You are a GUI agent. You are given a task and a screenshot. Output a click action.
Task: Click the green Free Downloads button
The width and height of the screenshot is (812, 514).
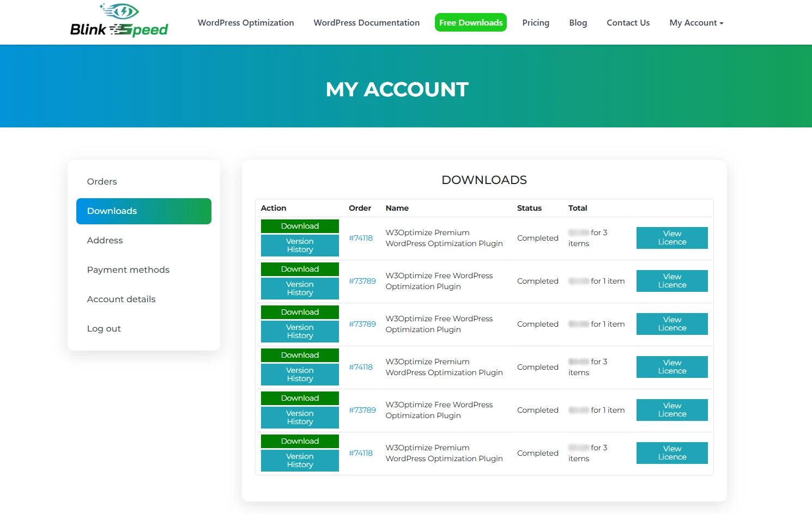click(x=471, y=22)
